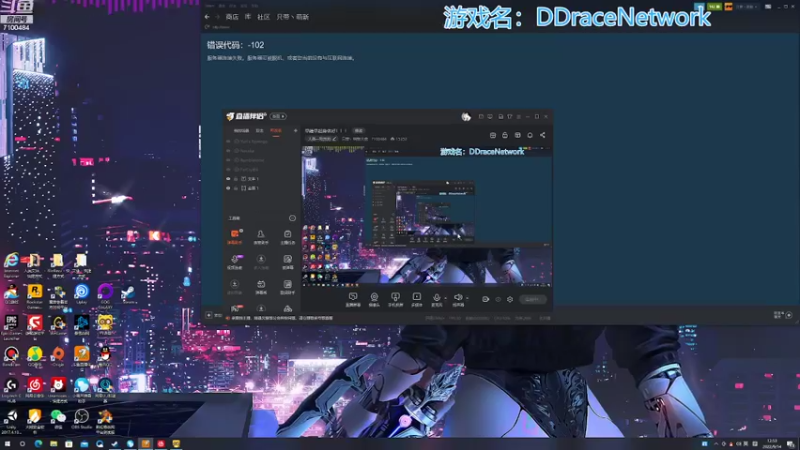
Task: Open the share icon above preview
Action: tap(542, 135)
